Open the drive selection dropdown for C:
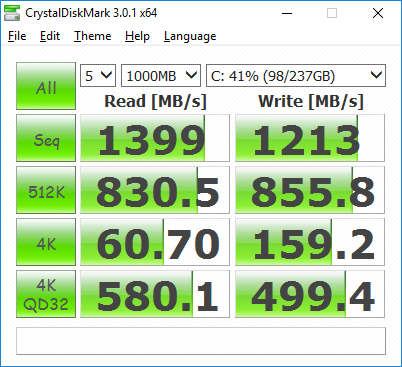Screen dimensions: 402x367 tap(296, 76)
